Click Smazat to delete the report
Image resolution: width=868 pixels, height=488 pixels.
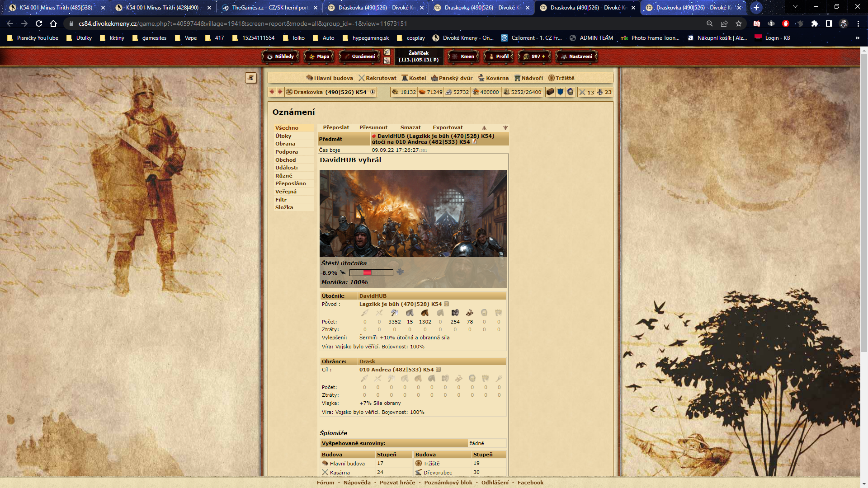410,127
